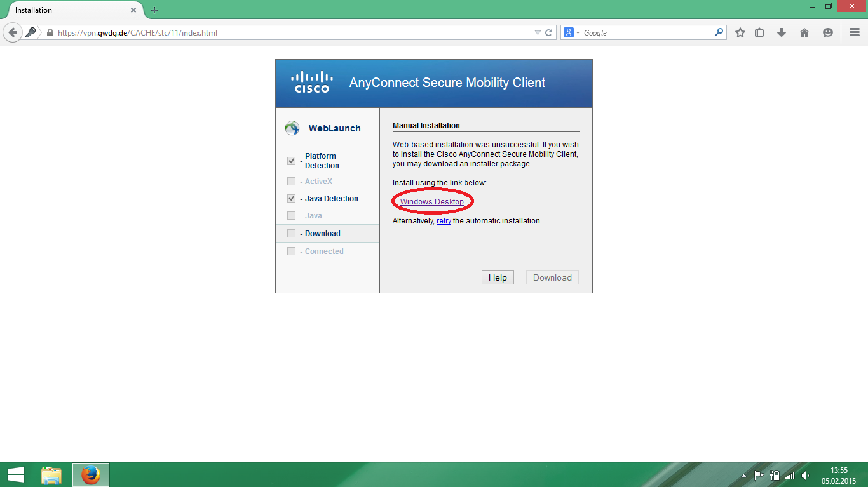
Task: Click the Firefox back arrow button
Action: click(x=13, y=32)
